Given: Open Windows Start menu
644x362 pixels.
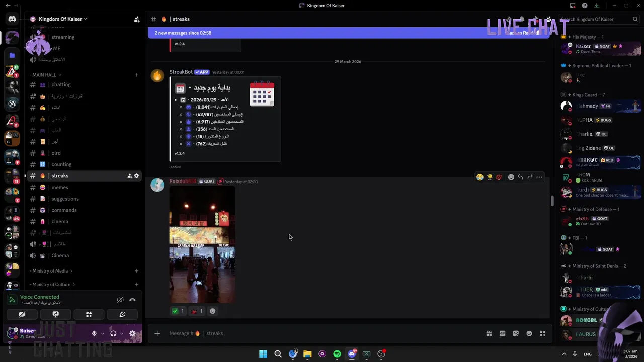Looking at the screenshot, I should [263, 354].
